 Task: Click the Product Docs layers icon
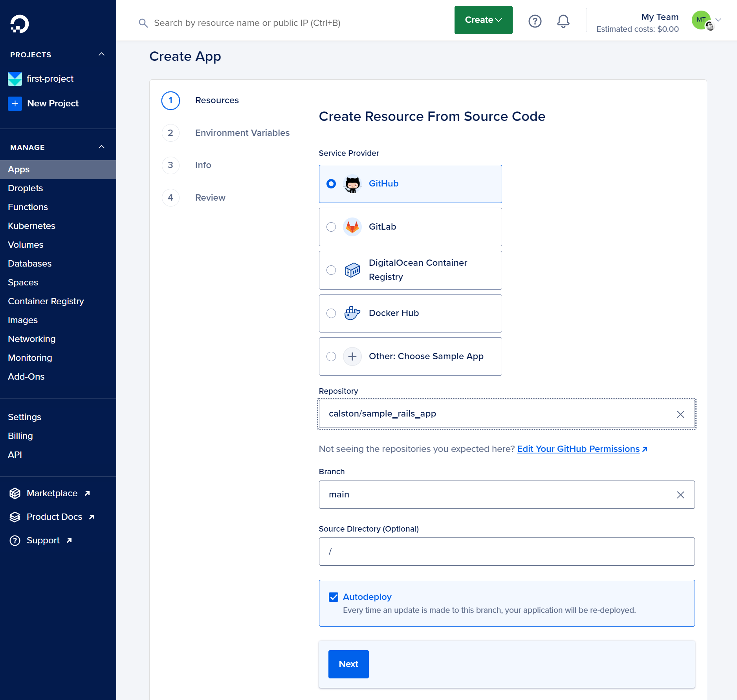pyautogui.click(x=15, y=517)
